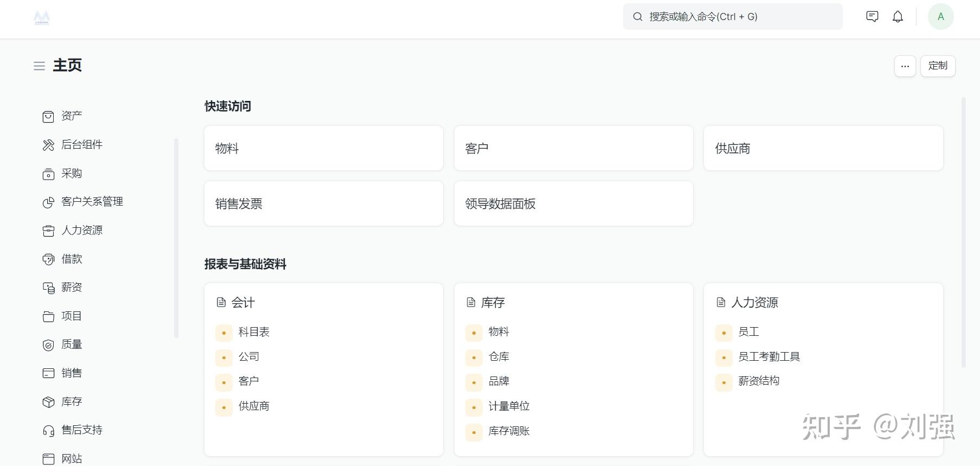Click the main page vertical scrollbar
The height and width of the screenshot is (466, 980).
tap(963, 233)
